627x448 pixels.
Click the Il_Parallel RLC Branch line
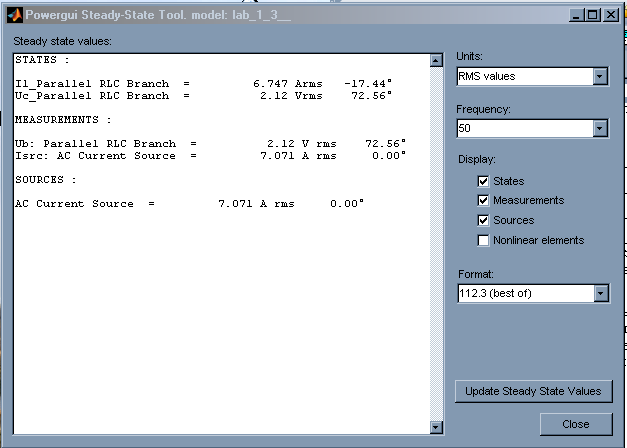point(204,84)
